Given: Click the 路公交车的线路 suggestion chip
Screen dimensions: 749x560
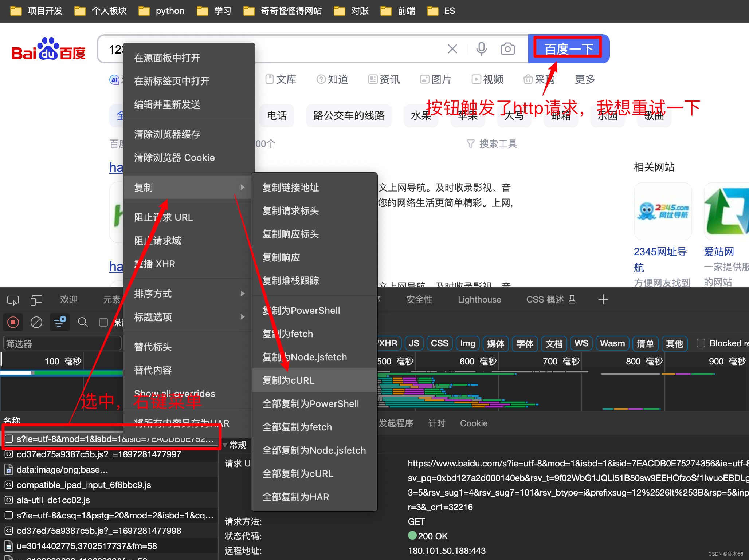Looking at the screenshot, I should tap(349, 116).
